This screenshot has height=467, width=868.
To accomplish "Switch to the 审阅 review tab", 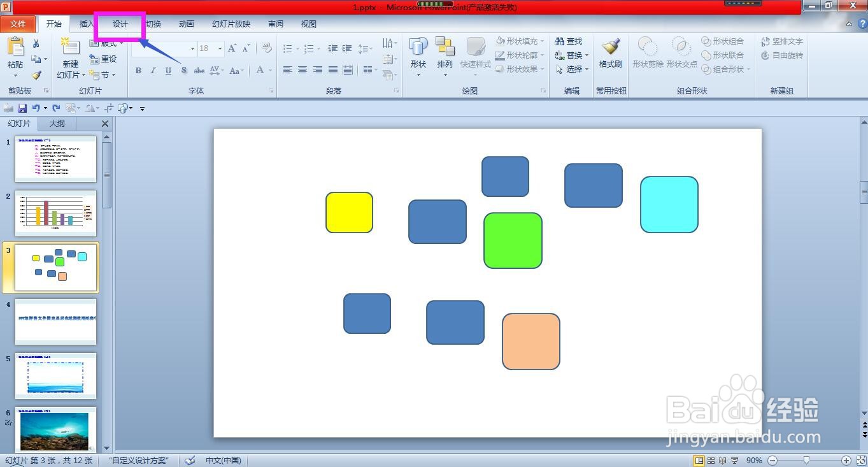I will point(276,24).
